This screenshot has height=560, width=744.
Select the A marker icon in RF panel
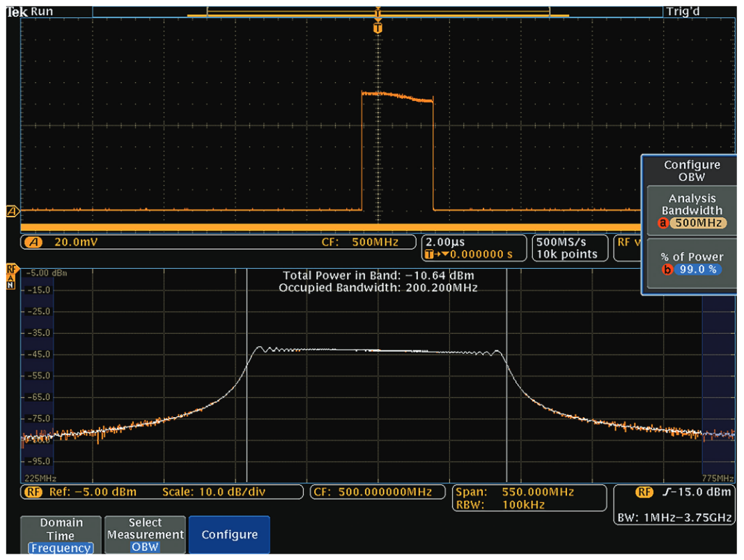pyautogui.click(x=10, y=277)
